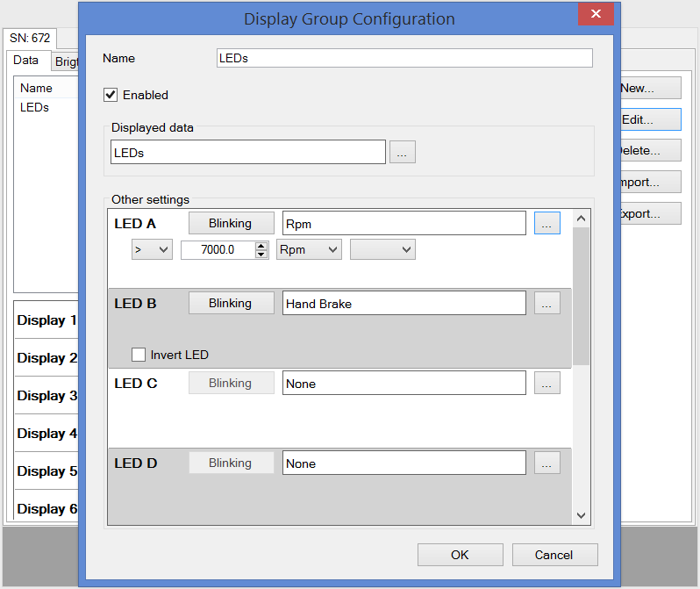The width and height of the screenshot is (700, 589).
Task: Open the LED C channel browse button
Action: (546, 383)
